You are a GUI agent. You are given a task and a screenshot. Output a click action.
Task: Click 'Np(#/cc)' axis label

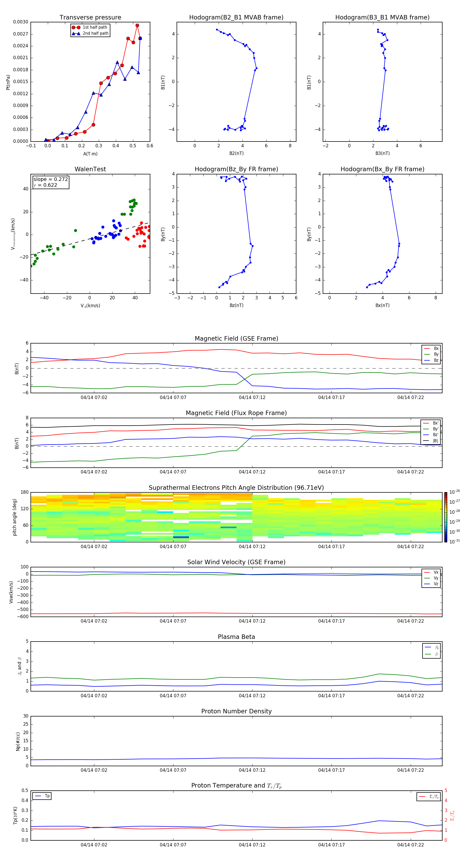18,741
